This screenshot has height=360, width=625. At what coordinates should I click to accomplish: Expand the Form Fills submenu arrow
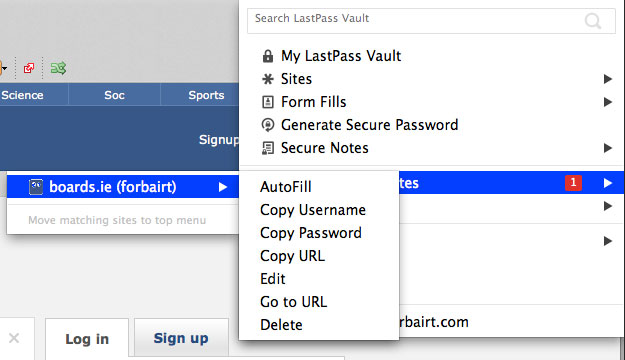tap(607, 102)
